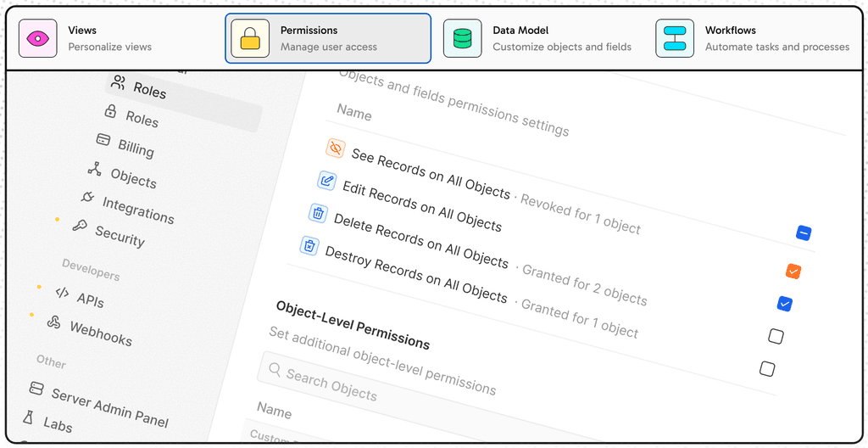Switch to the Data Model tab
The height and width of the screenshot is (448, 868).
point(540,38)
